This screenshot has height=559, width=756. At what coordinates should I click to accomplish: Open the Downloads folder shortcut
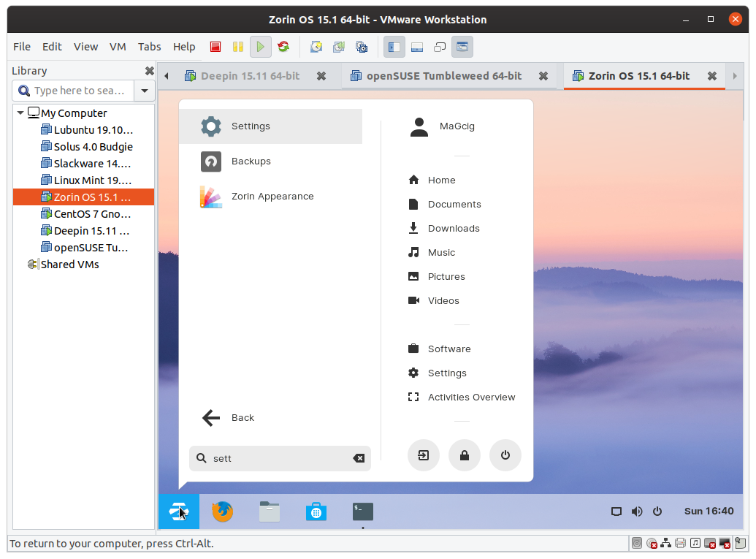point(444,228)
